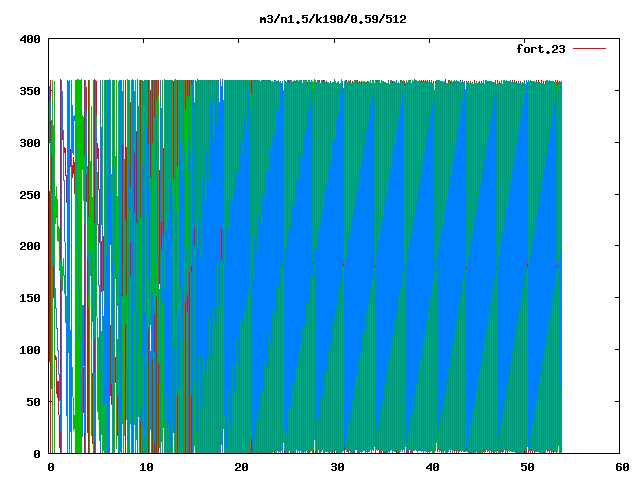The width and height of the screenshot is (640, 480).
Task: Click the x-axis label 60
Action: [622, 467]
